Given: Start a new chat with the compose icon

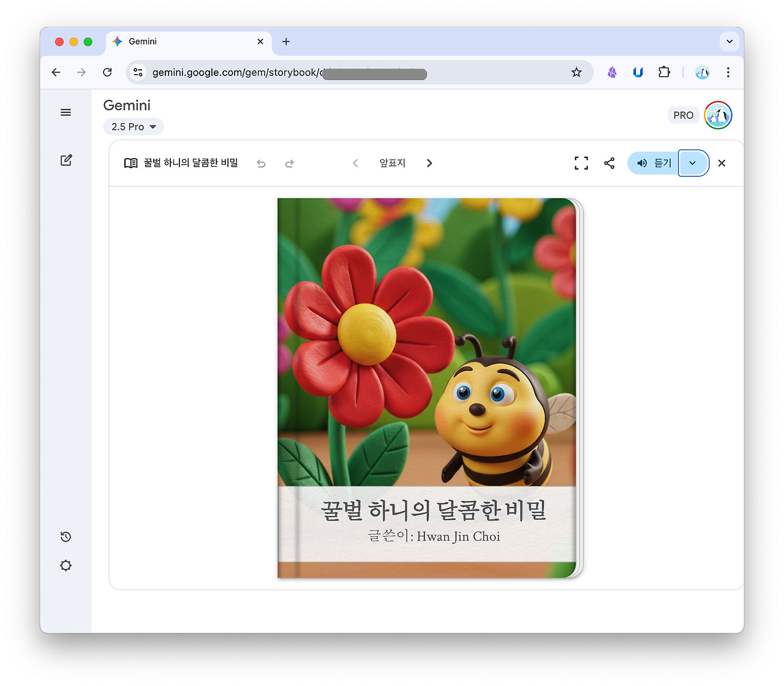Looking at the screenshot, I should click(x=66, y=160).
